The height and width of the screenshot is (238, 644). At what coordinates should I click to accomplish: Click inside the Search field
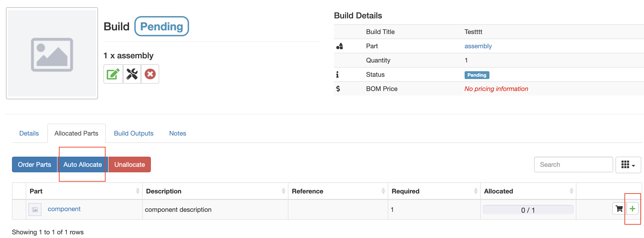573,164
